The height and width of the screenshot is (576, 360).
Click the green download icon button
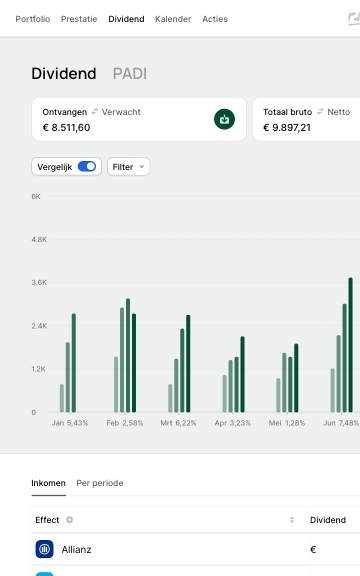(x=224, y=119)
